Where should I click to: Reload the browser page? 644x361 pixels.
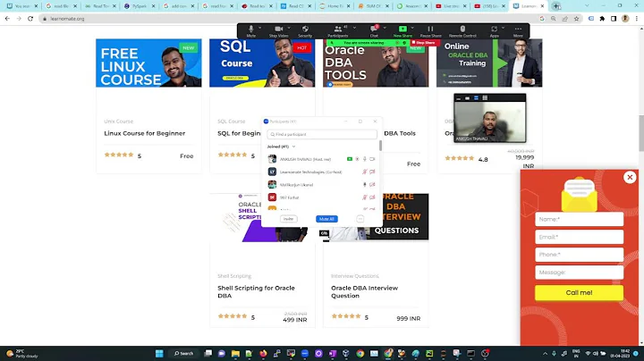pos(30,19)
